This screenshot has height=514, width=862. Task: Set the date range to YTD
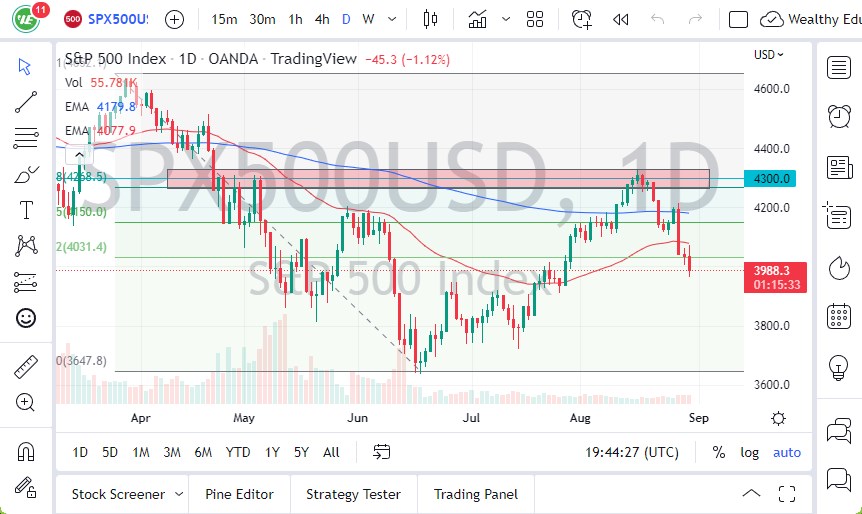point(238,452)
